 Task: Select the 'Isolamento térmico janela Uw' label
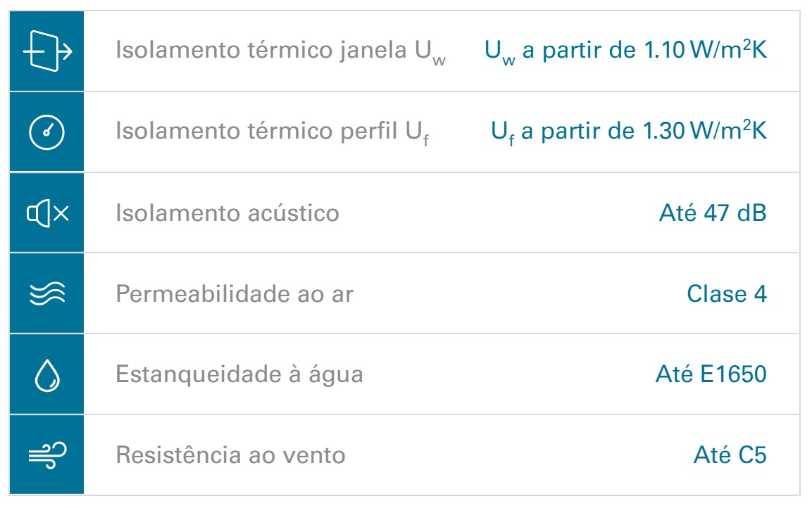(x=281, y=52)
